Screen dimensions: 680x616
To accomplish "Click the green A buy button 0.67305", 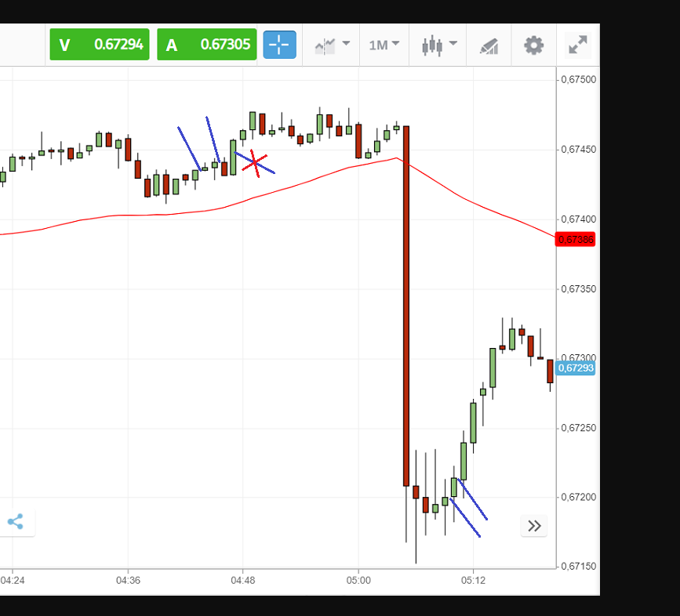I will 206,44.
